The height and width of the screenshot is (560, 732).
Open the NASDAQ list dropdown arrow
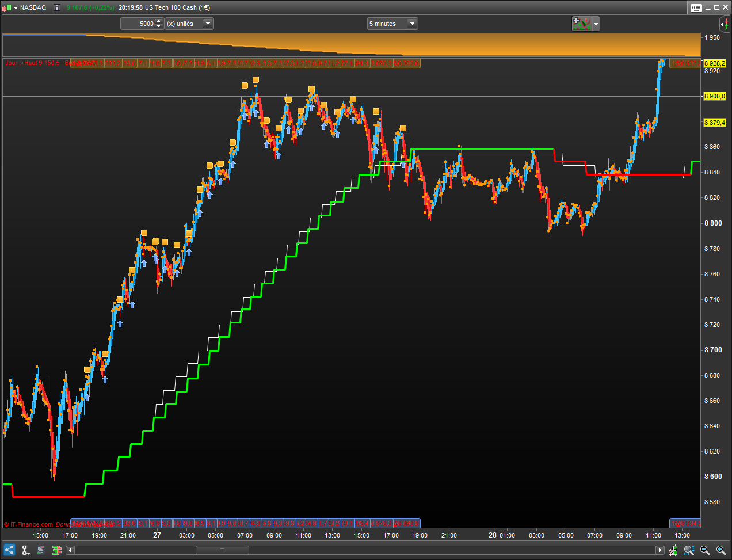pyautogui.click(x=16, y=7)
